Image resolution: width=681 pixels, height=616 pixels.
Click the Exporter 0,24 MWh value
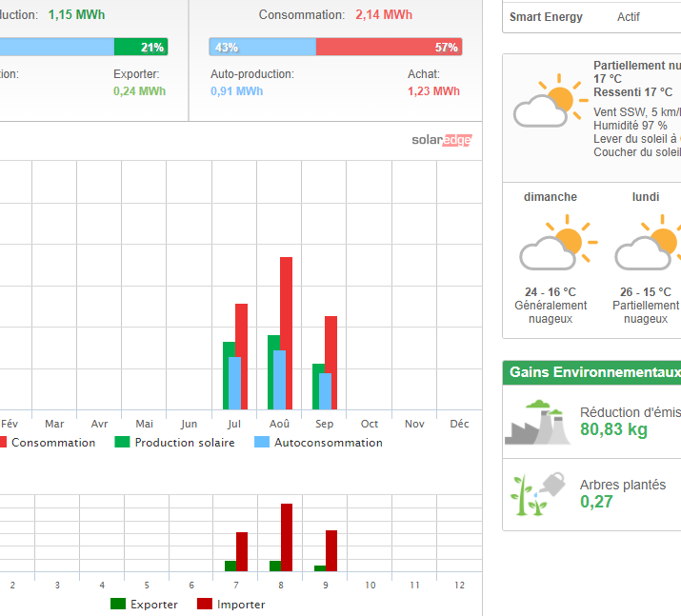pos(139,91)
